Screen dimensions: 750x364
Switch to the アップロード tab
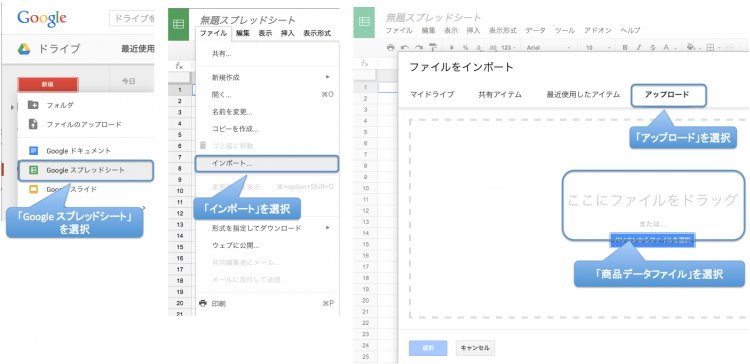(668, 95)
